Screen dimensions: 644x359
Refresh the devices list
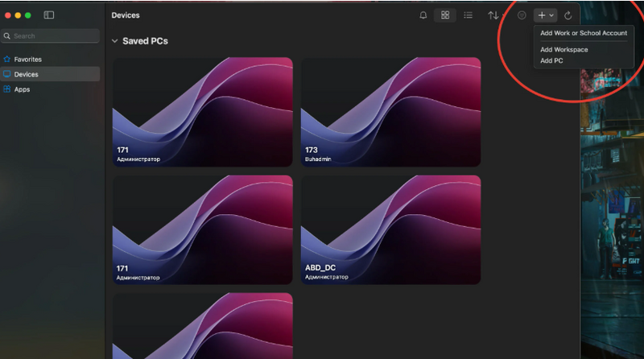568,15
